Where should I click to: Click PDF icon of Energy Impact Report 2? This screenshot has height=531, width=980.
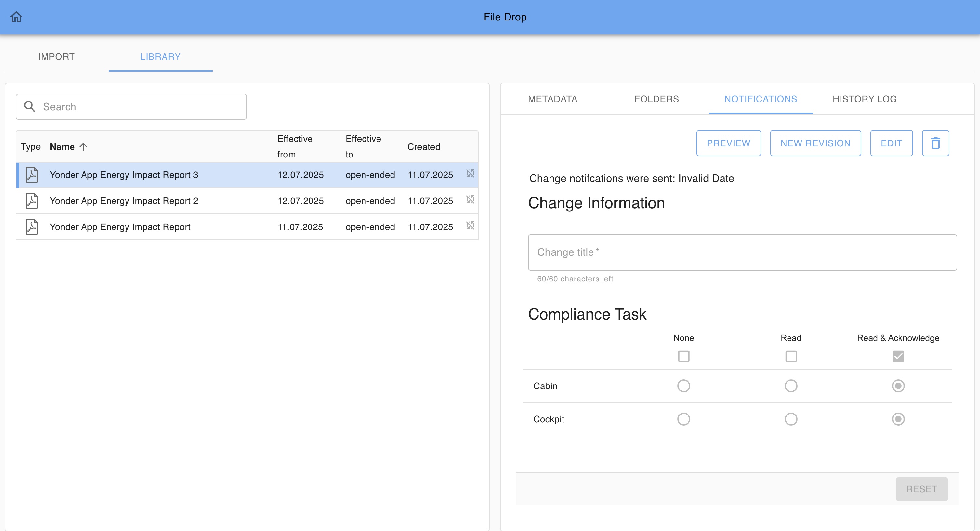tap(32, 201)
